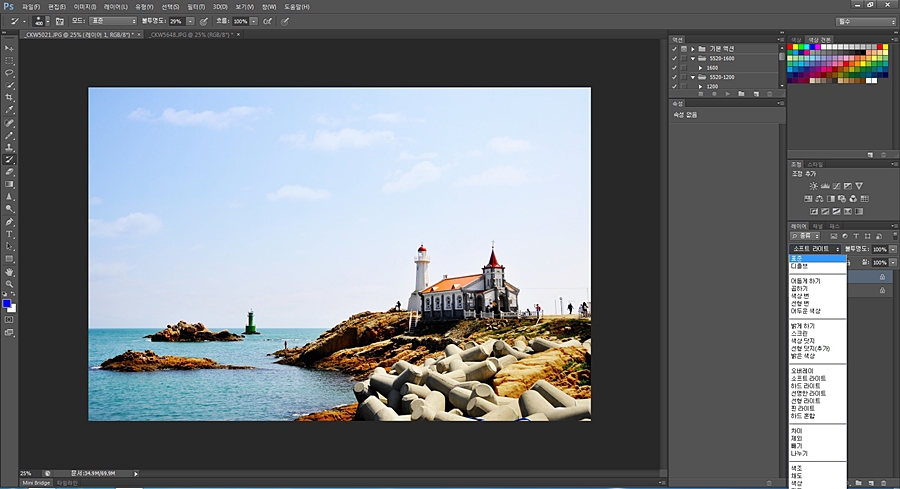Select the Lasso tool
Image resolution: width=900 pixels, height=489 pixels.
point(10,72)
